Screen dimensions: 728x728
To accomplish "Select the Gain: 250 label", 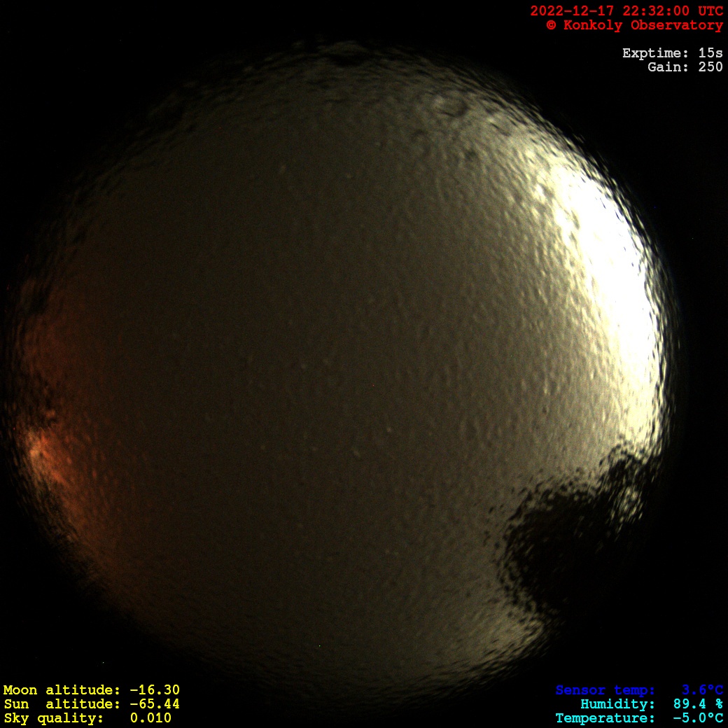I will [x=685, y=67].
